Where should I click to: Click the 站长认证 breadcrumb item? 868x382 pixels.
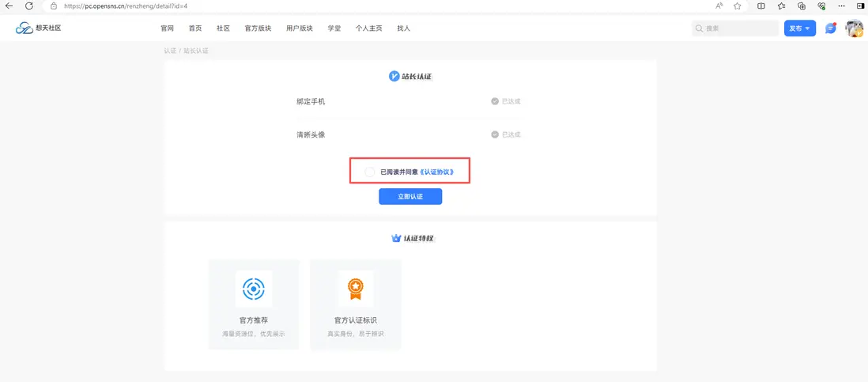point(196,51)
